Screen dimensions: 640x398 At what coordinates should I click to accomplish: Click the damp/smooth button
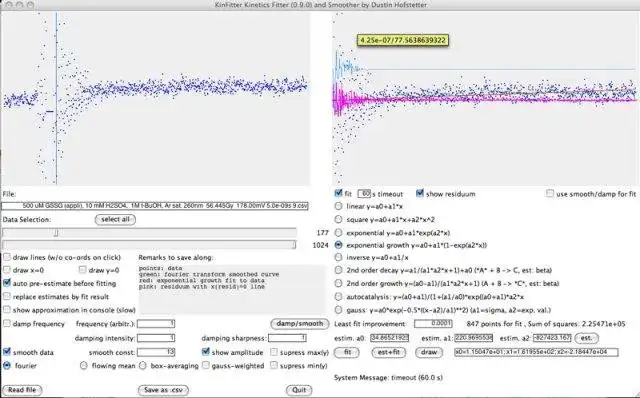(300, 324)
